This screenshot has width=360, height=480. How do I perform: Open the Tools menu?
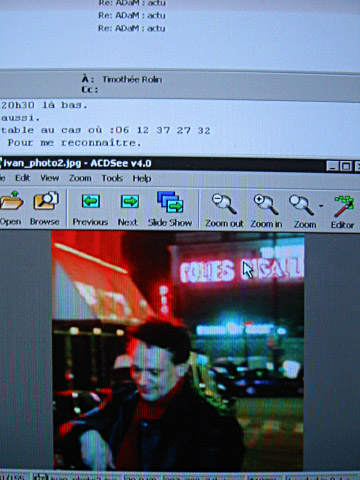[112, 178]
